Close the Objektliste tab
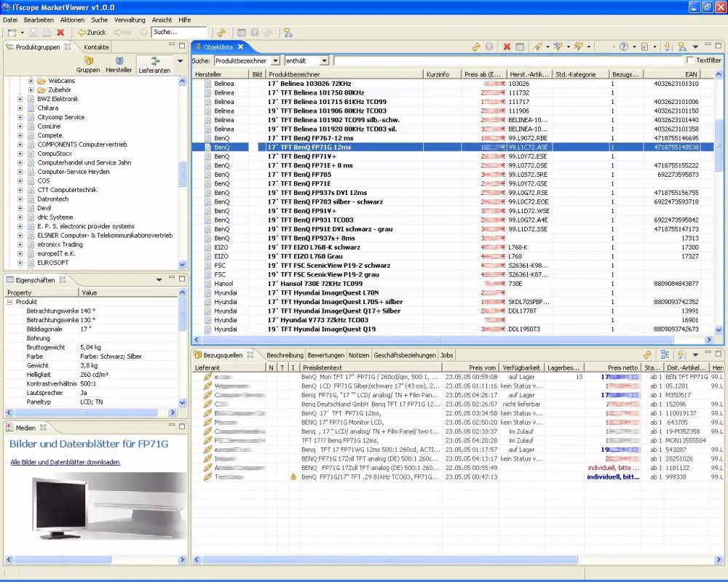Image resolution: width=728 pixels, height=582 pixels. [x=240, y=47]
